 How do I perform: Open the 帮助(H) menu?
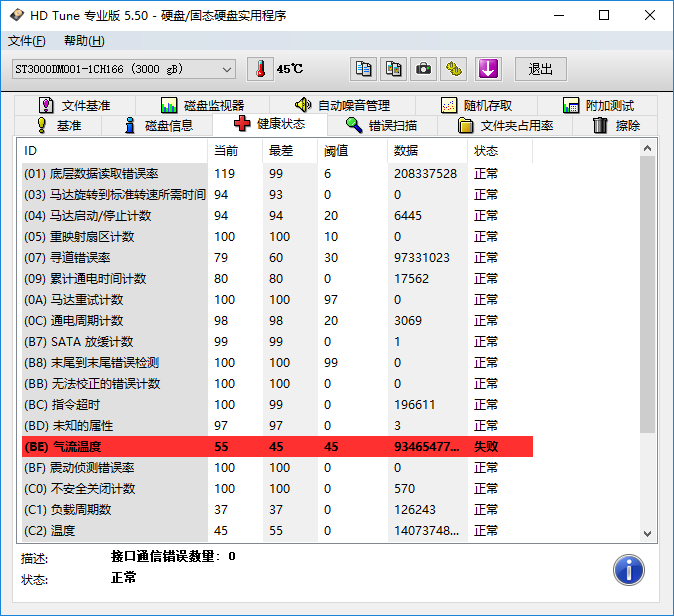tap(84, 41)
